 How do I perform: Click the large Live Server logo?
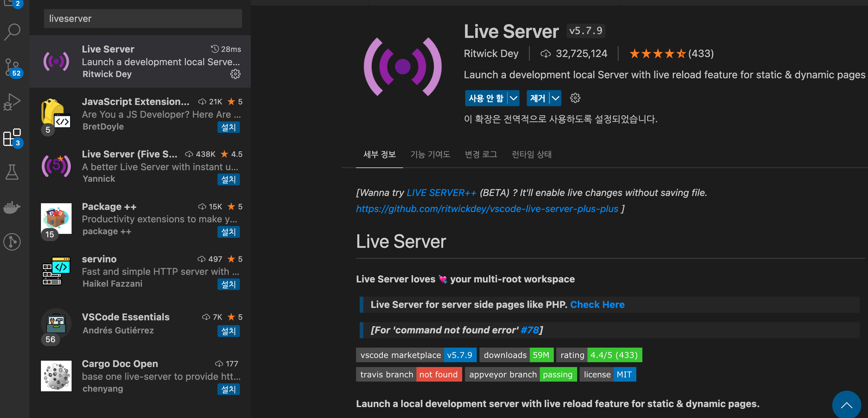[x=402, y=66]
